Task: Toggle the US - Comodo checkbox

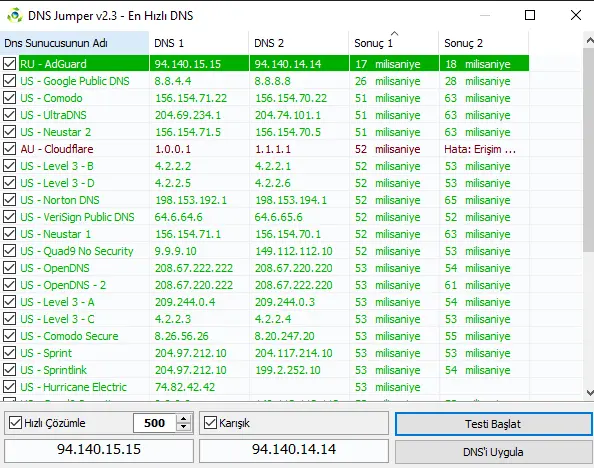Action: tap(9, 98)
